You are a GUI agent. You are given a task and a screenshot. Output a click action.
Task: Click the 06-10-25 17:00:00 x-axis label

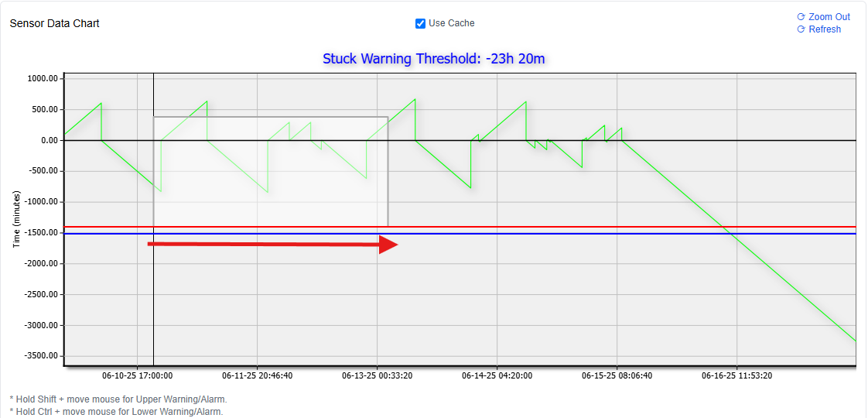pos(137,376)
